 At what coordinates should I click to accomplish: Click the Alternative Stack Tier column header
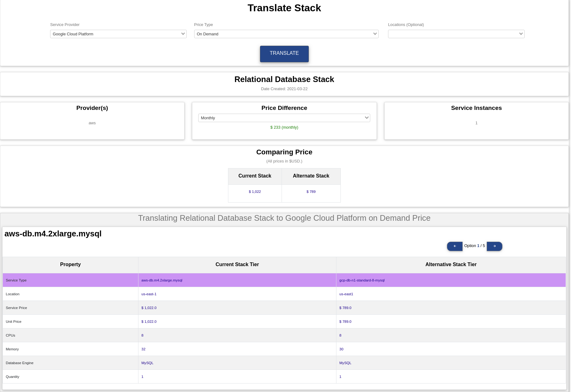point(451,265)
